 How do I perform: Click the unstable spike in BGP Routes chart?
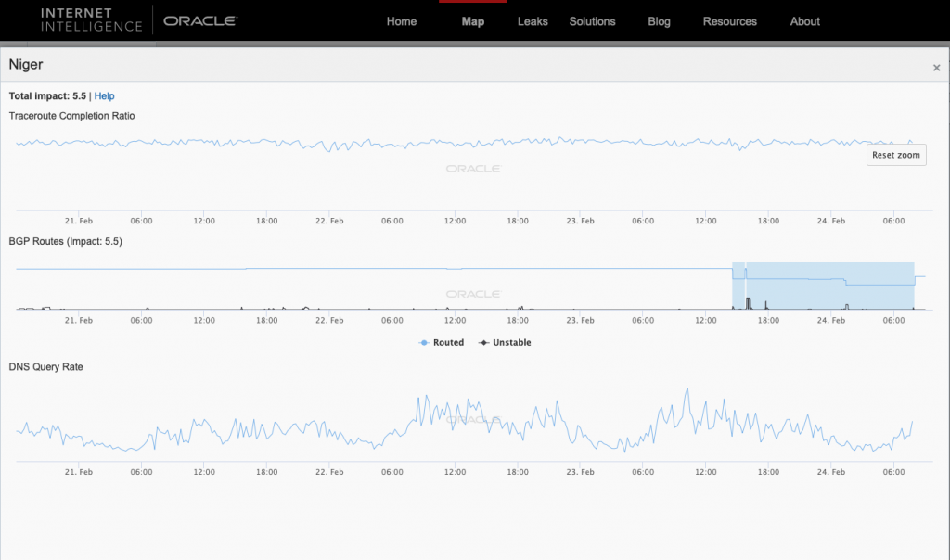tap(748, 300)
